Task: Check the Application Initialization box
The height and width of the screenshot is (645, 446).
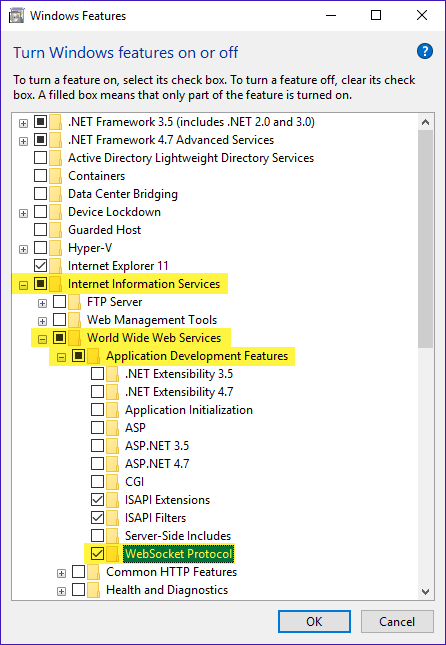Action: click(x=98, y=410)
